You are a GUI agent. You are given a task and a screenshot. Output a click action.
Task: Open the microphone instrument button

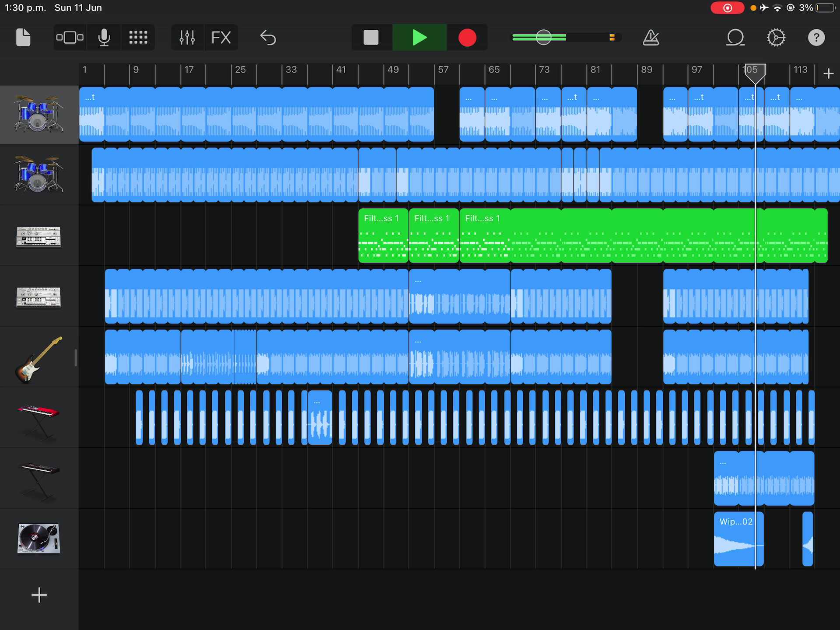pyautogui.click(x=104, y=38)
